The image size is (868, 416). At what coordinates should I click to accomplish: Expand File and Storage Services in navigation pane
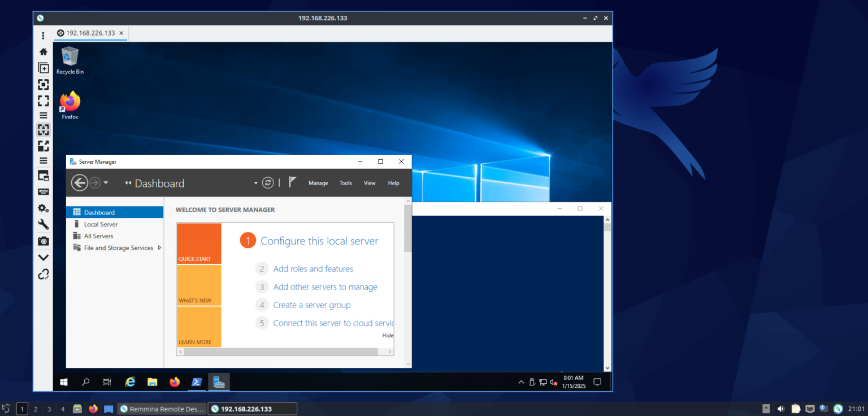click(x=160, y=247)
